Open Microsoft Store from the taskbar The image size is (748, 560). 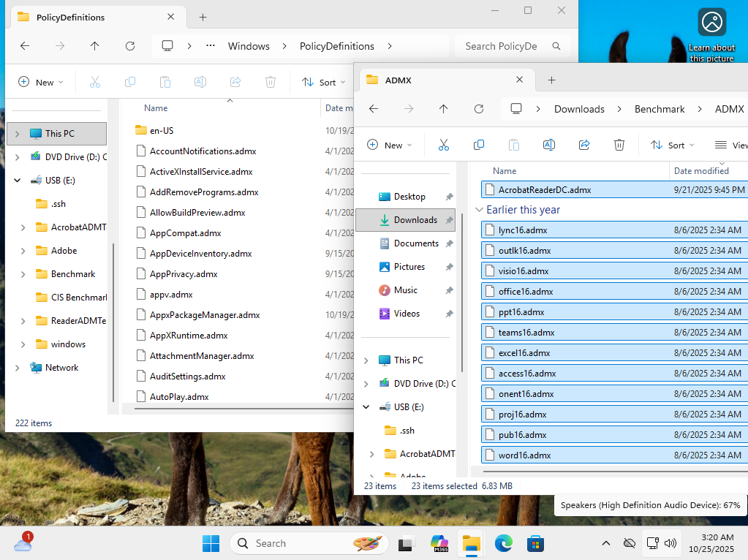click(x=535, y=543)
